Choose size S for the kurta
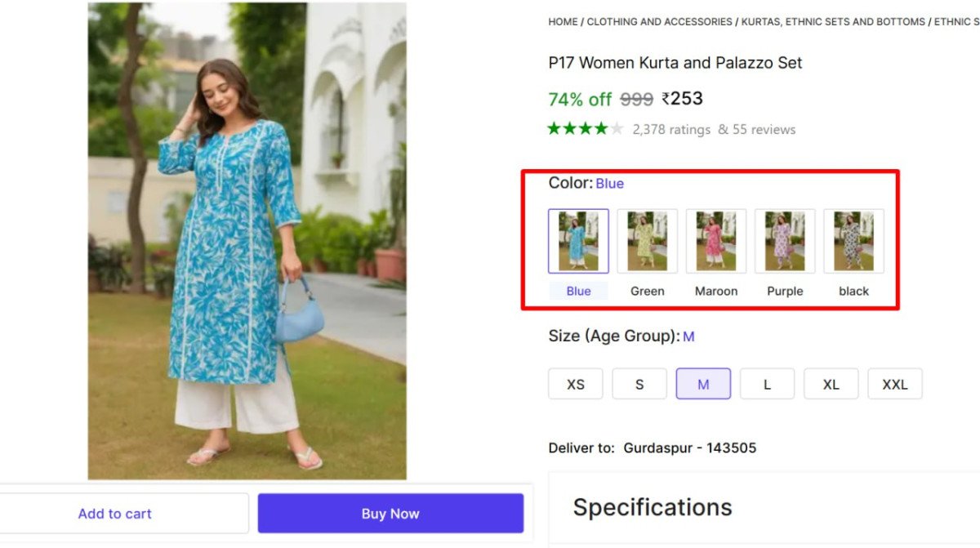This screenshot has width=980, height=548. click(639, 383)
